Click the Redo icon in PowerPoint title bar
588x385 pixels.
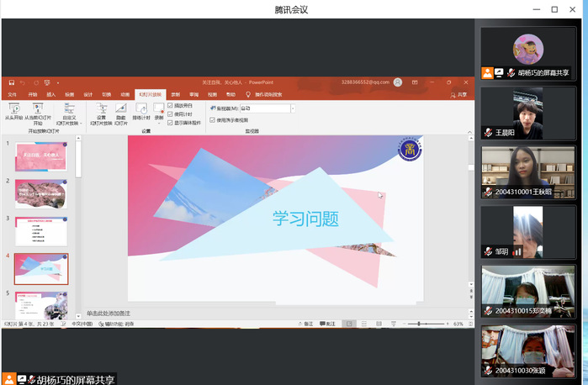click(36, 82)
